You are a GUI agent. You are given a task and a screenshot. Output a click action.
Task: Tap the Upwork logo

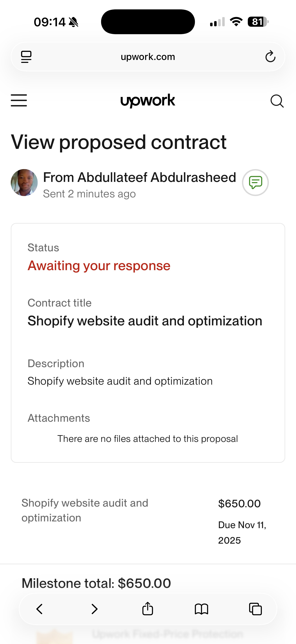click(x=148, y=101)
